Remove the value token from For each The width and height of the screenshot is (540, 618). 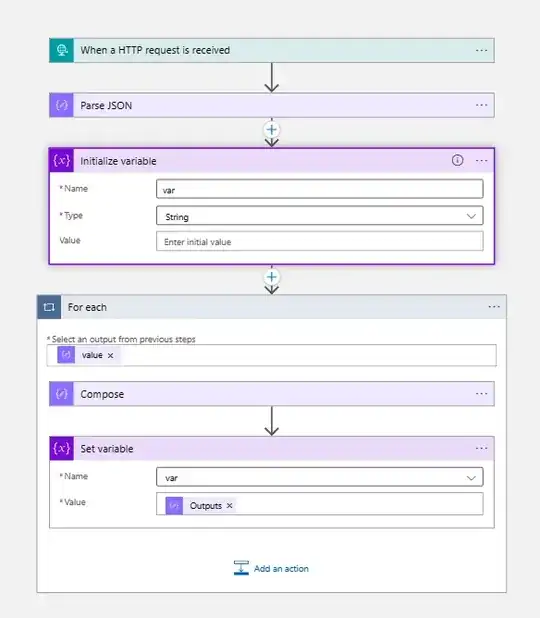[x=110, y=355]
